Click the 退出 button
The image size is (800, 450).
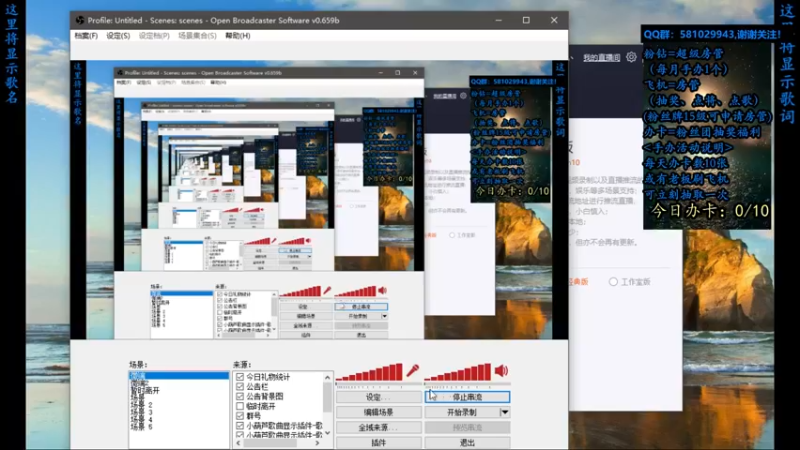coord(467,442)
